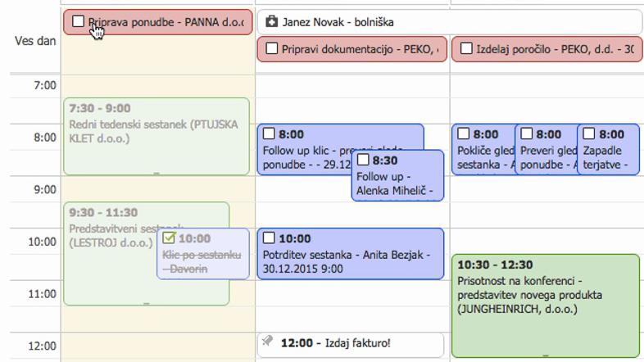Tick the 8:00 Zapadle terjatve checkbox
The image size is (644, 362).
pyautogui.click(x=589, y=134)
